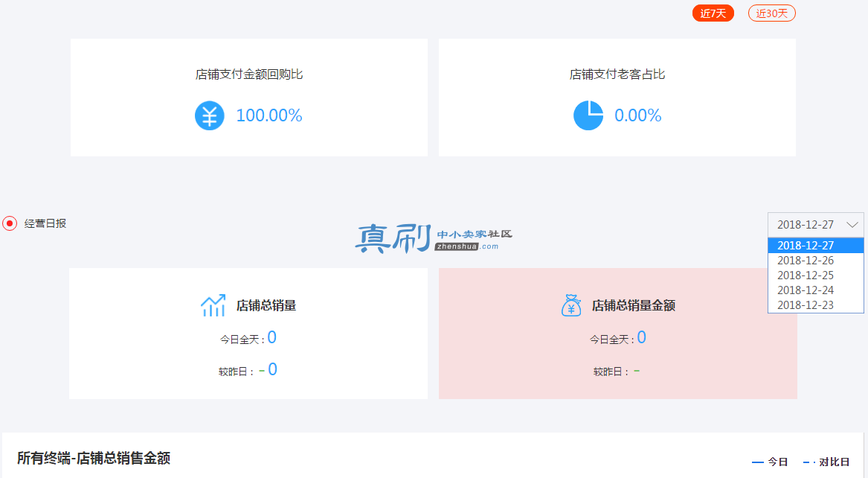Choose 2018-12-27 in the date list
Screen dimensions: 868x478
pos(815,246)
